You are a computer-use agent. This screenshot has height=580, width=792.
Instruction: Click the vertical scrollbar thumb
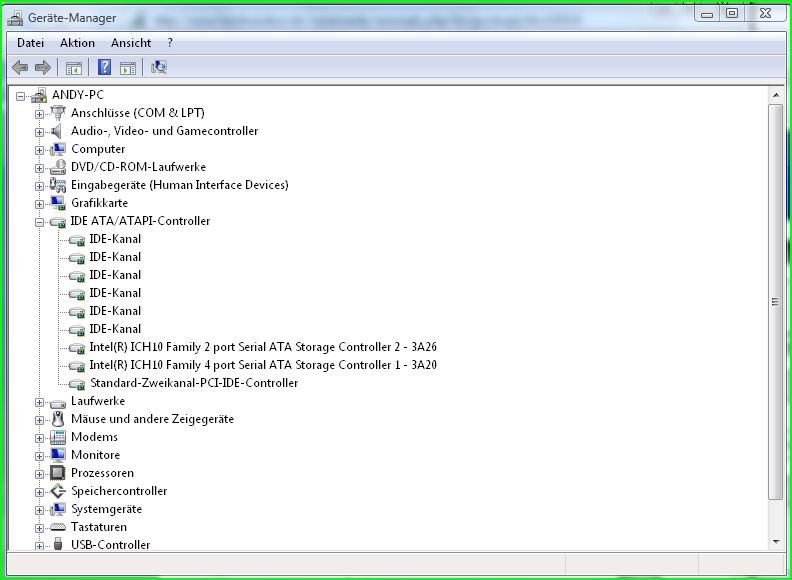click(775, 302)
